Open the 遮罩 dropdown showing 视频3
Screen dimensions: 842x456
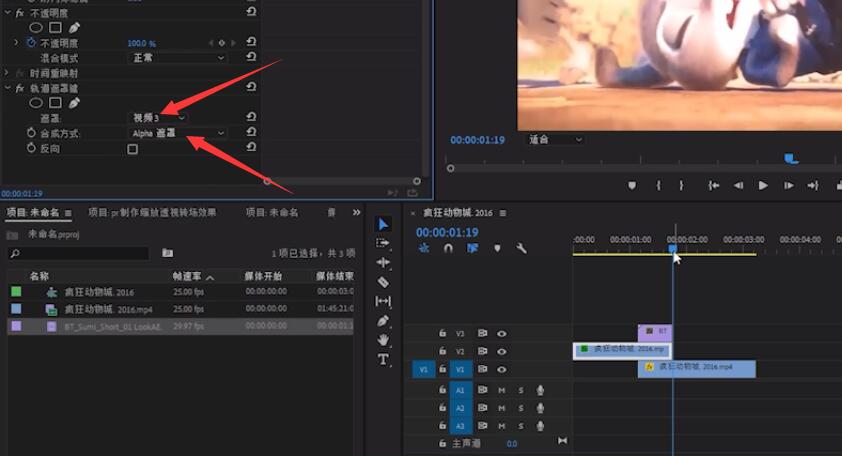coord(159,118)
